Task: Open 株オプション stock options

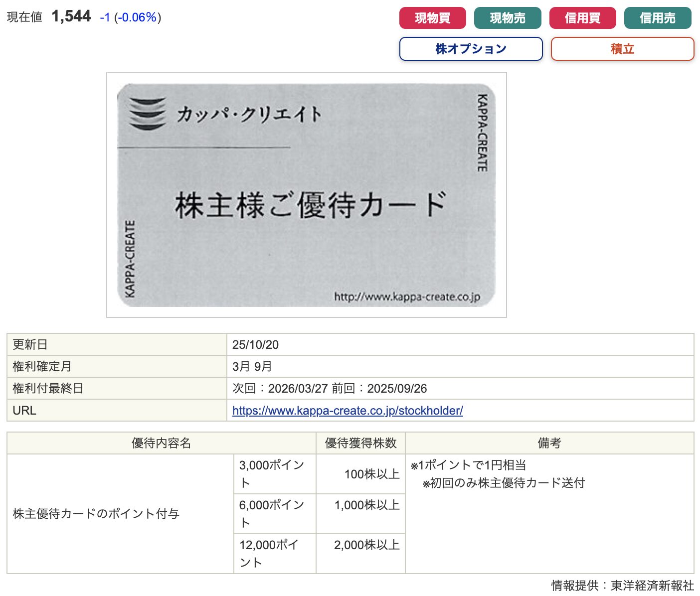Action: [471, 49]
